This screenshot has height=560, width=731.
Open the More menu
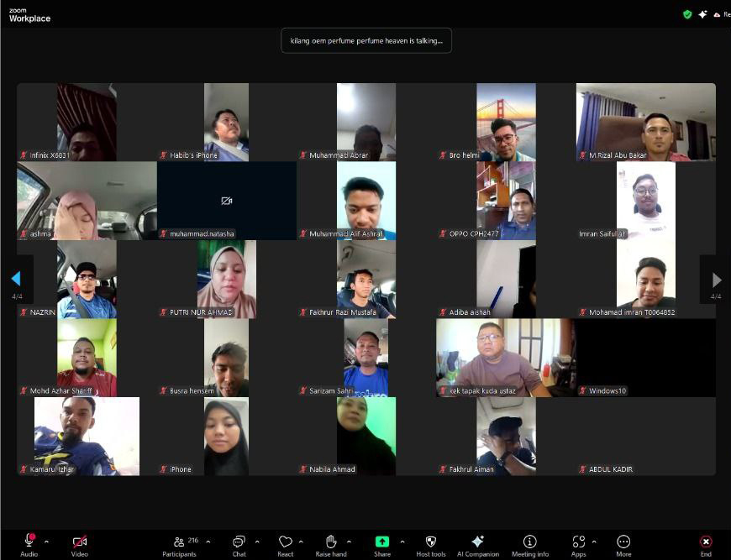tap(623, 542)
